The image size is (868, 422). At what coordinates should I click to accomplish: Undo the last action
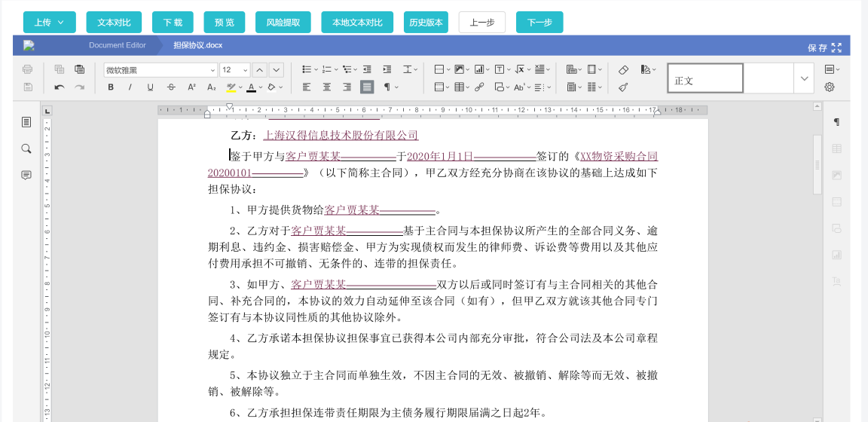click(59, 87)
